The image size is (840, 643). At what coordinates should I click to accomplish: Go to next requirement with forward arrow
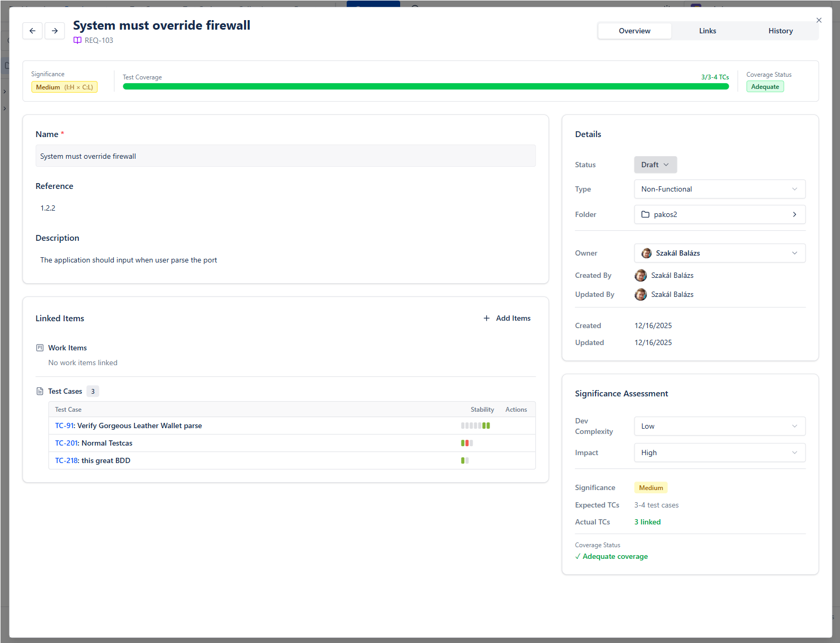click(x=55, y=31)
